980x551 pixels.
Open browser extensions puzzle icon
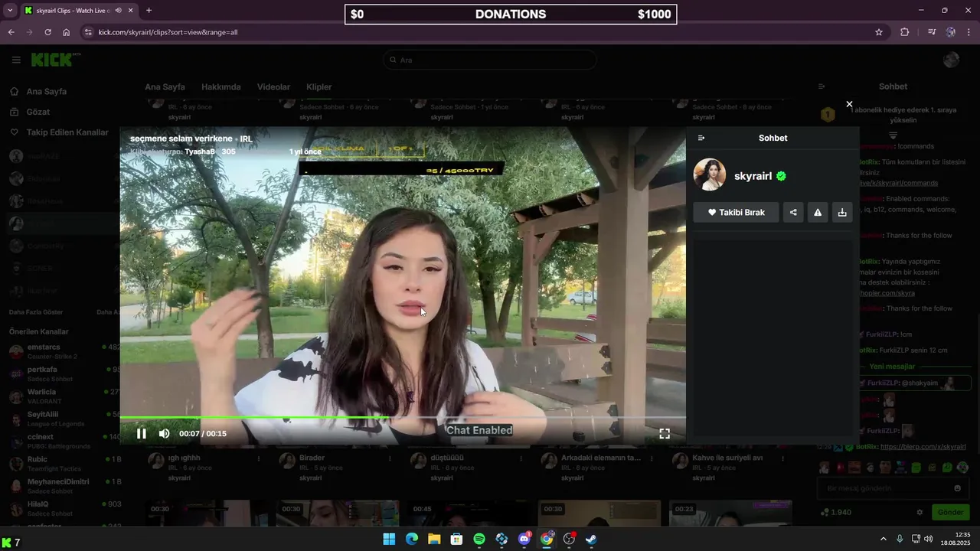click(x=905, y=32)
